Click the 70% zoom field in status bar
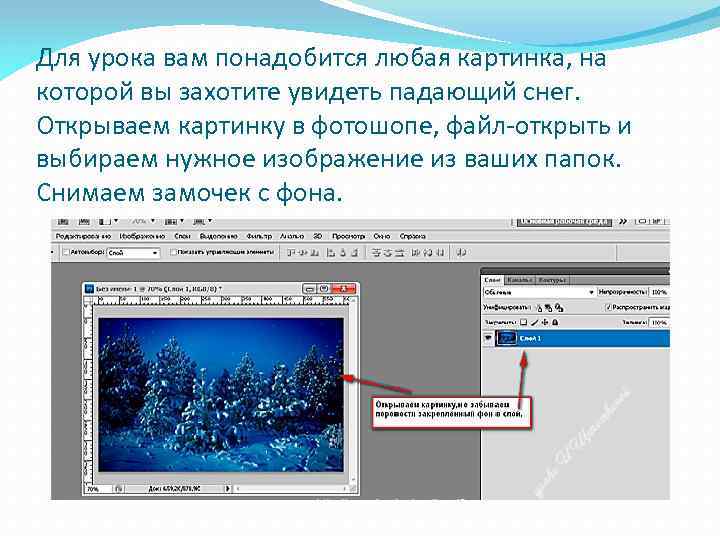The width and height of the screenshot is (720, 540). point(98,489)
